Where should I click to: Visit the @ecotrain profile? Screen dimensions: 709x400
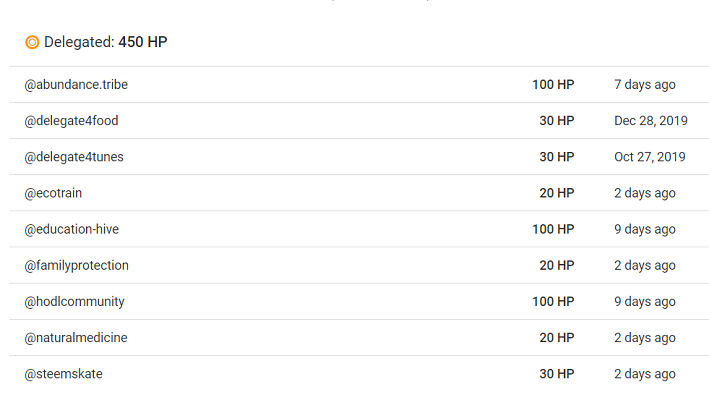click(53, 193)
